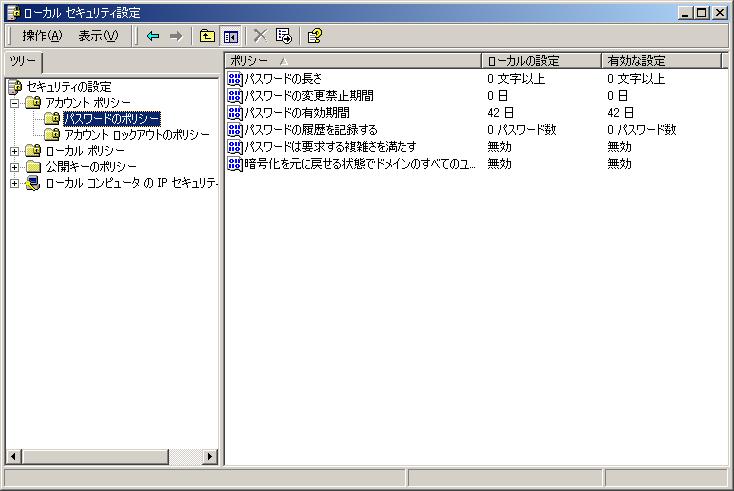Click the policy icon beside パスワードの履歴を記録する
The height and width of the screenshot is (491, 734).
coord(235,130)
